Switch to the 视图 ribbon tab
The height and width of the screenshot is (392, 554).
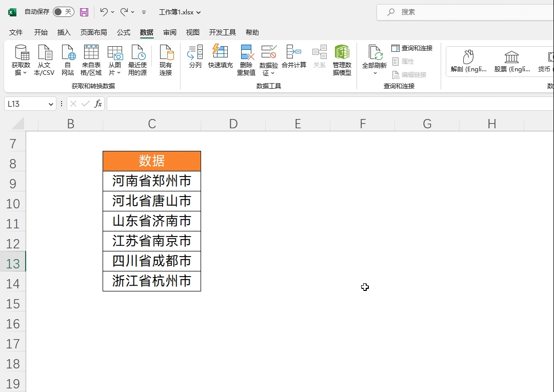[x=192, y=32]
